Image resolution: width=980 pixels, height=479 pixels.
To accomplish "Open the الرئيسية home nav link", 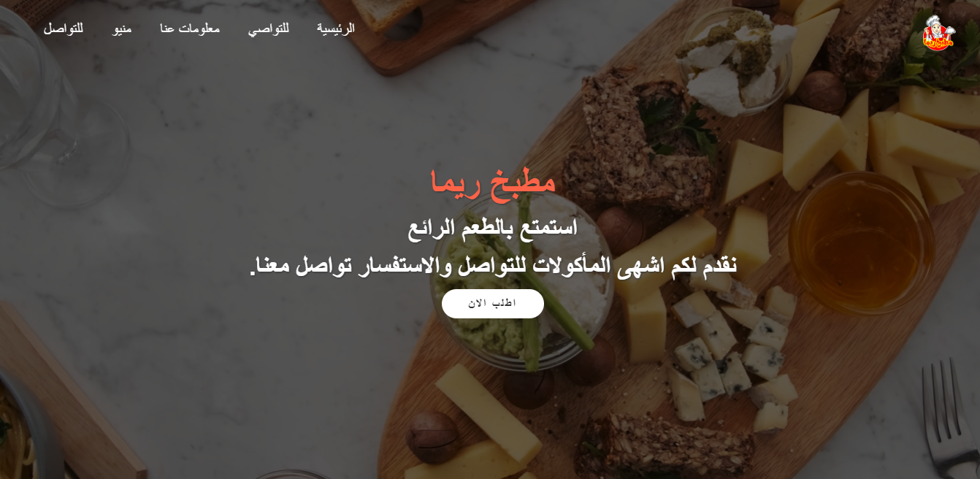I will [336, 28].
